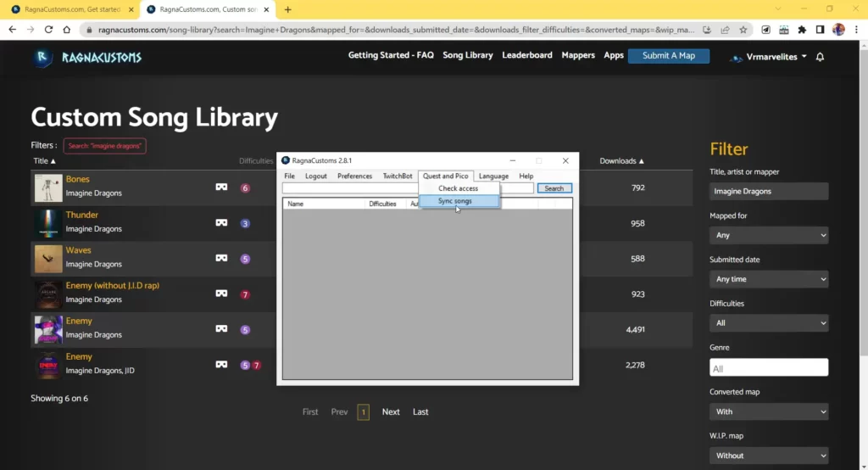Click the VR headset icon for Bones
The height and width of the screenshot is (470, 868).
click(221, 187)
